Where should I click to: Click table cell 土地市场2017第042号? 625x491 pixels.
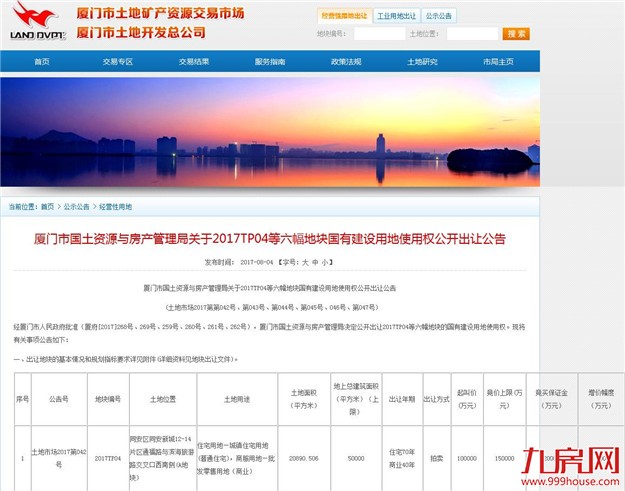(59, 458)
